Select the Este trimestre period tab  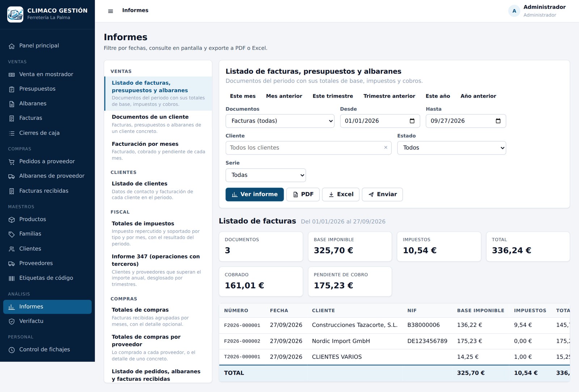333,96
